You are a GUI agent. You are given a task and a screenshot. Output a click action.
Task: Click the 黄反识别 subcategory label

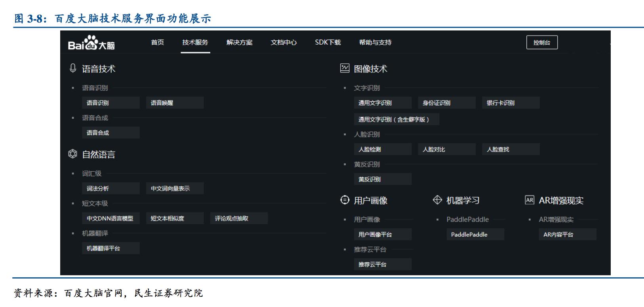pos(367,164)
